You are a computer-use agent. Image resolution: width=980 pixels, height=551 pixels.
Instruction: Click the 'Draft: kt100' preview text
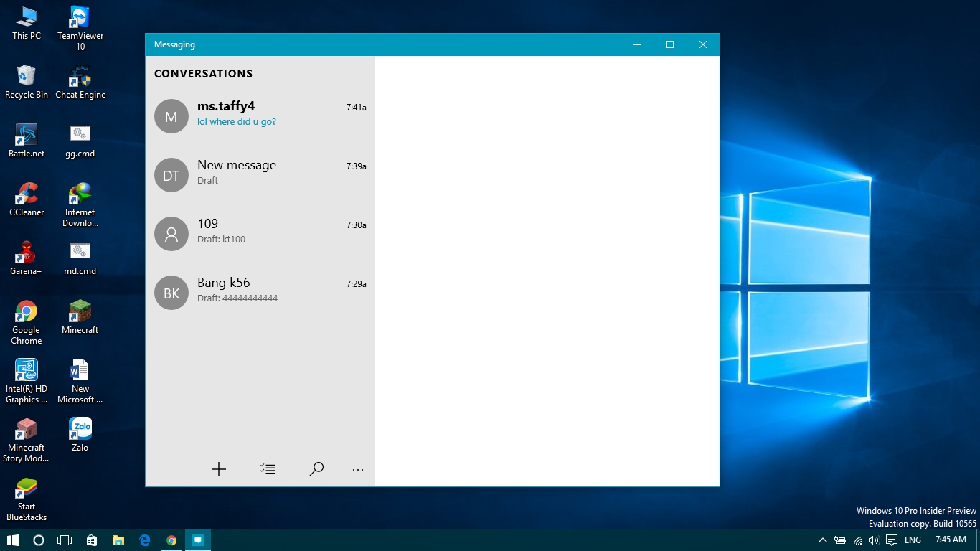click(222, 240)
